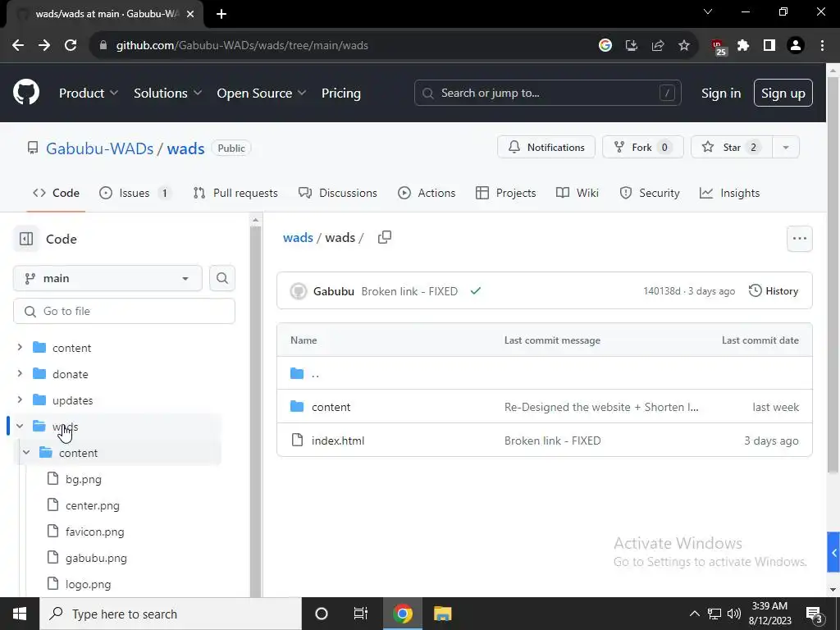
Task: Click the Sign up button
Action: coord(783,94)
